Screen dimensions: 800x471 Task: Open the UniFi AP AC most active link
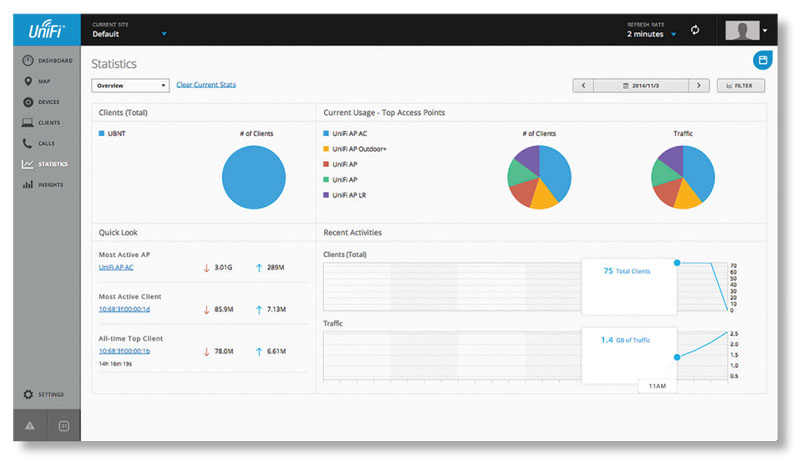(x=116, y=267)
